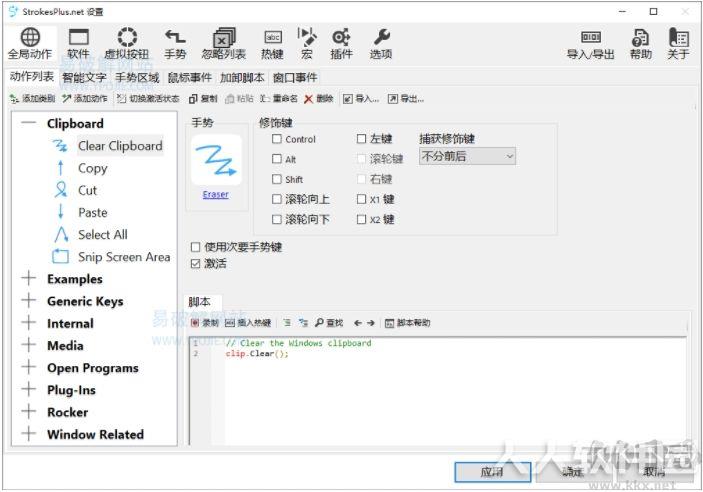The image size is (703, 492).
Task: Open the 手势 gestures section
Action: pyautogui.click(x=175, y=44)
